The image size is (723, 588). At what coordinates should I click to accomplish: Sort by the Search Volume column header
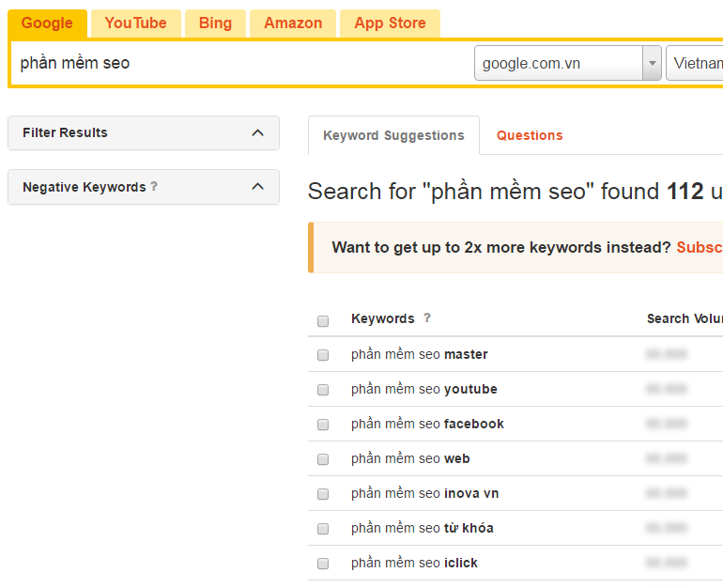pyautogui.click(x=684, y=318)
